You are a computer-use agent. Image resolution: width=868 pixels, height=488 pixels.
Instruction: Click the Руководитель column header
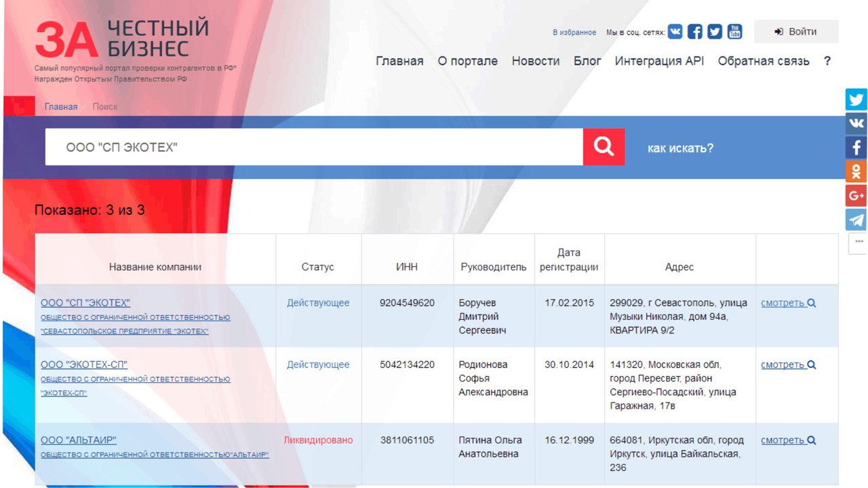[x=494, y=267]
